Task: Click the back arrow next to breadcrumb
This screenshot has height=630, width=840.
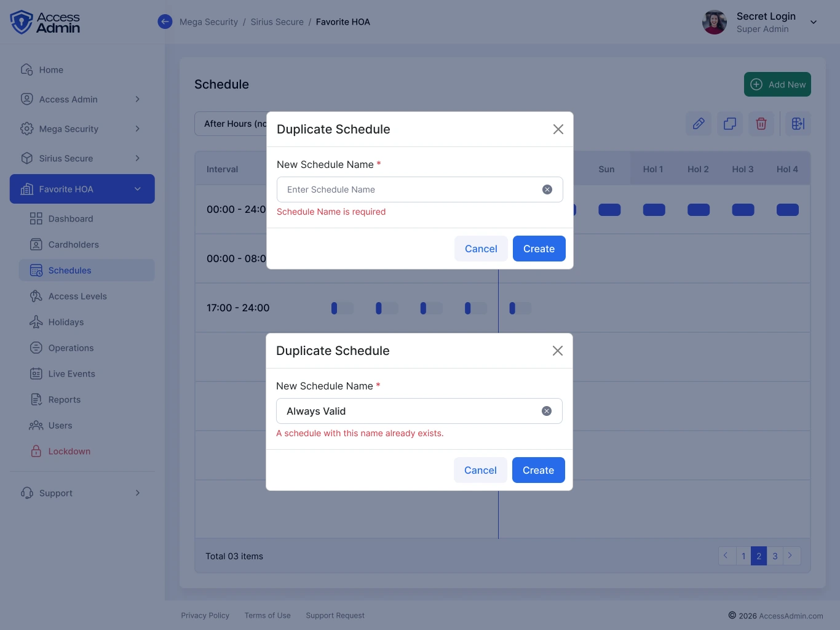Action: [x=165, y=22]
